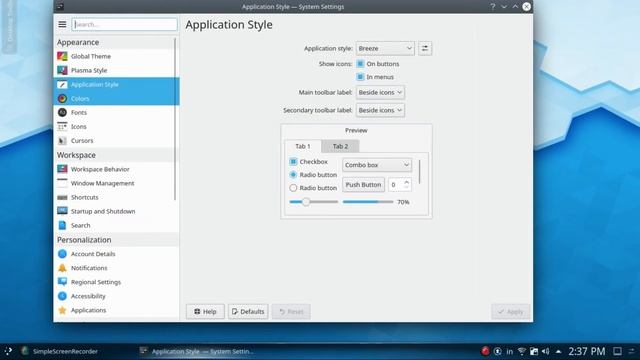Toggle the preview Checkbox
The height and width of the screenshot is (360, 640).
tap(293, 162)
